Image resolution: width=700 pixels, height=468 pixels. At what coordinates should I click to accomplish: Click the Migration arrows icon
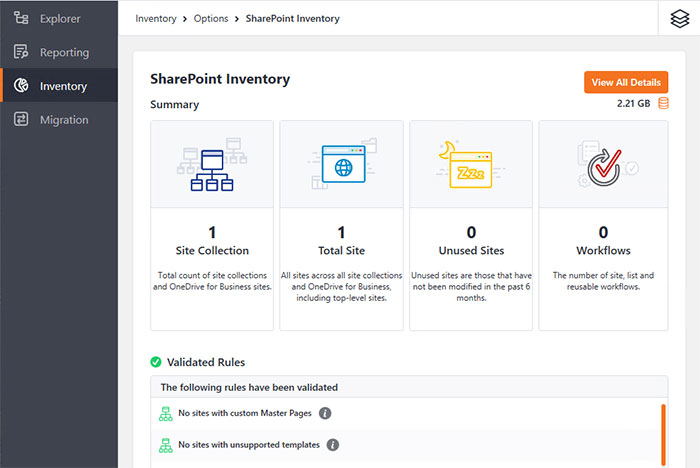(x=21, y=119)
